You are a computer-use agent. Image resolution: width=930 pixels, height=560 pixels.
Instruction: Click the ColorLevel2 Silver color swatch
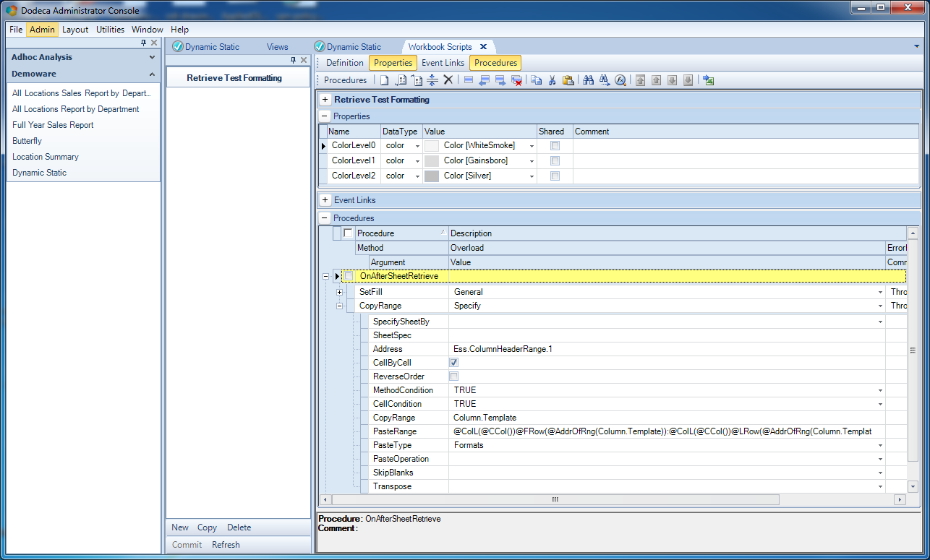[432, 176]
